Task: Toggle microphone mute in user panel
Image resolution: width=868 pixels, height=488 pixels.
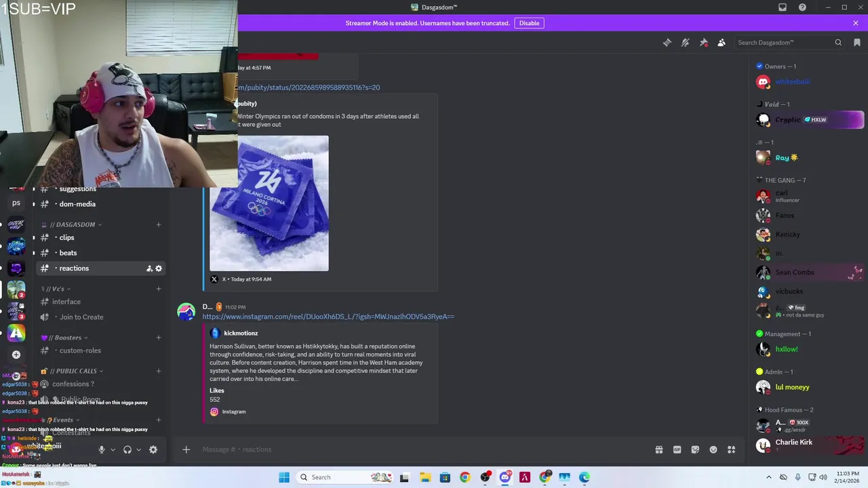Action: (x=102, y=449)
